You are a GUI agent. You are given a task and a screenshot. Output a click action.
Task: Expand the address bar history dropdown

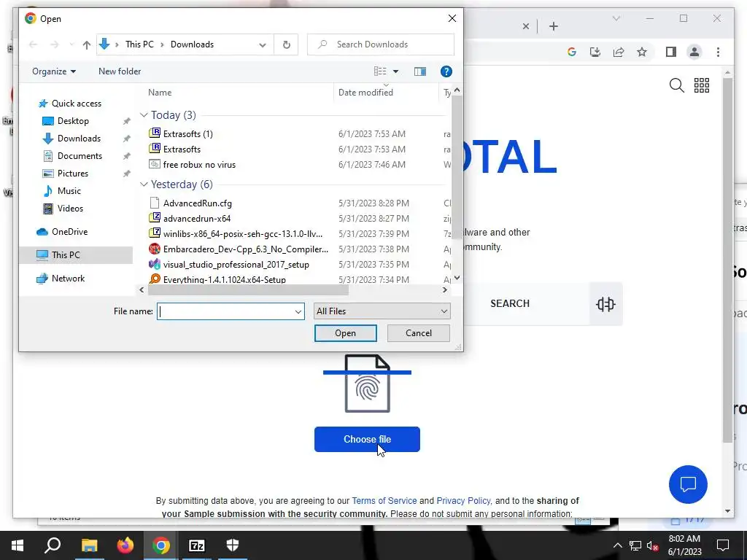(x=263, y=44)
